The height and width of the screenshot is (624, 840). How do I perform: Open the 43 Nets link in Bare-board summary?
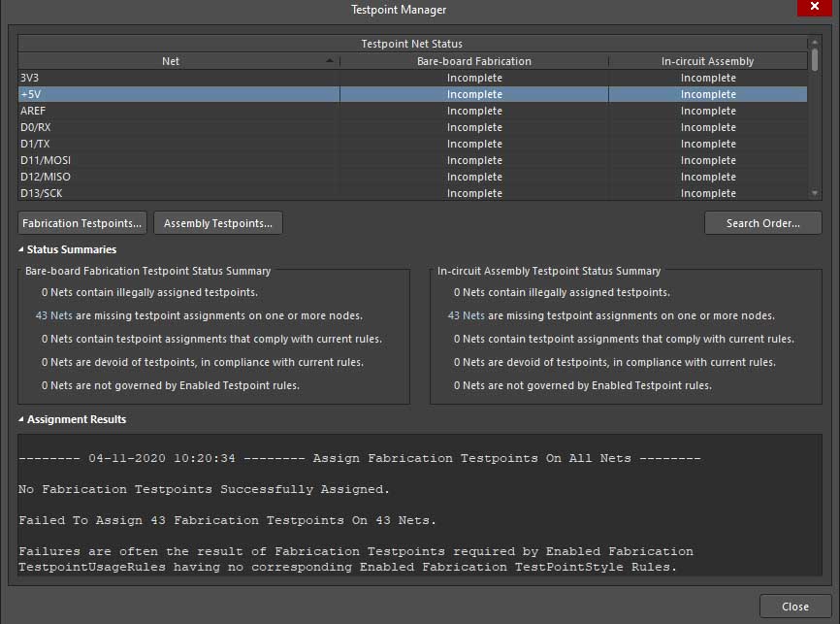click(x=53, y=315)
